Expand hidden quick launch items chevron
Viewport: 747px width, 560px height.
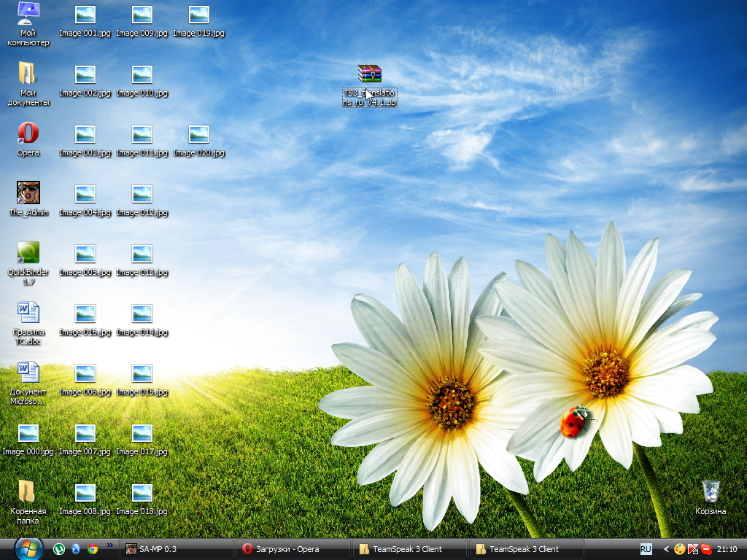coord(110,545)
